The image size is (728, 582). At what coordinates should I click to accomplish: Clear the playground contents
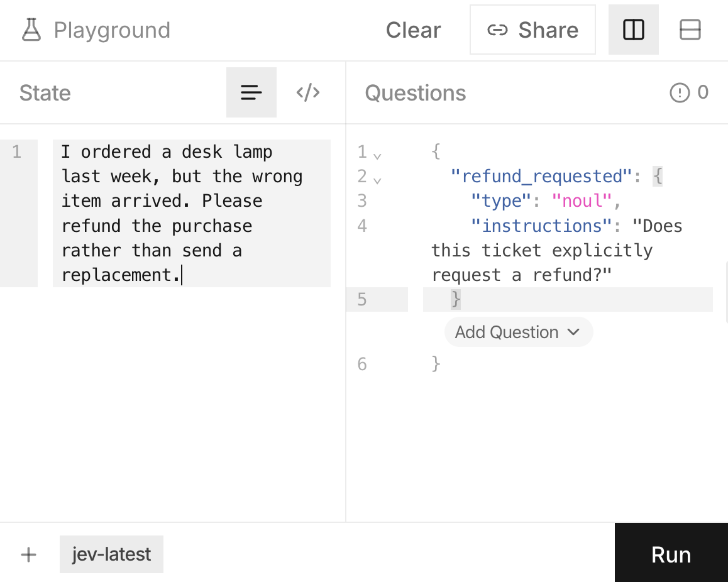pos(413,30)
